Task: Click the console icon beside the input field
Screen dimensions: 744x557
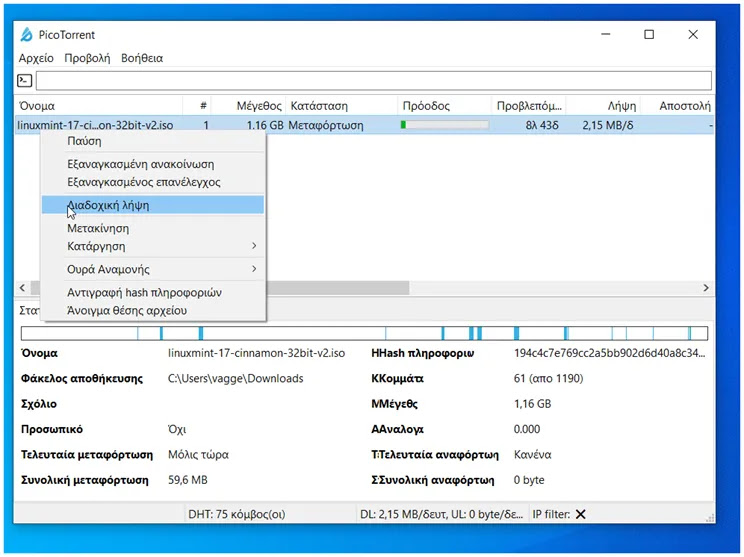Action: coord(25,81)
